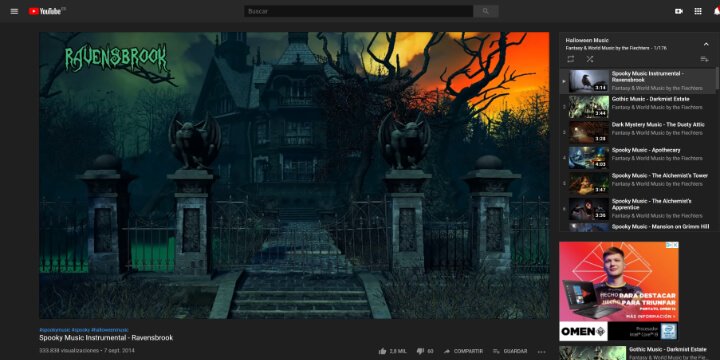Click the Apothecary video thumbnail

click(589, 158)
